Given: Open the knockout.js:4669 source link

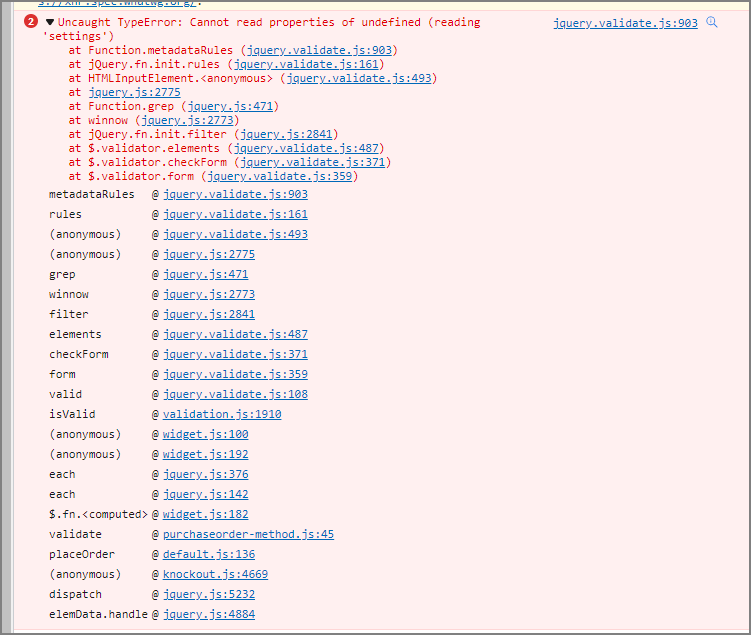Looking at the screenshot, I should 216,574.
